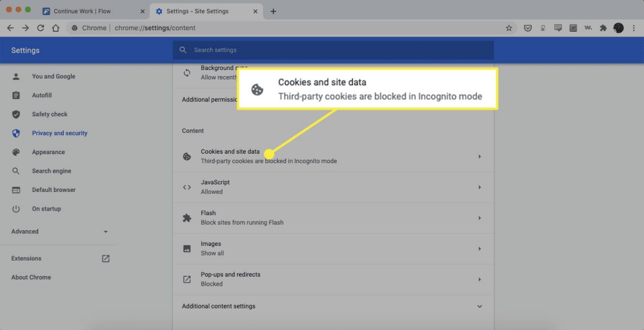Click the Appearance palette icon
This screenshot has height=330, width=644.
click(x=16, y=152)
